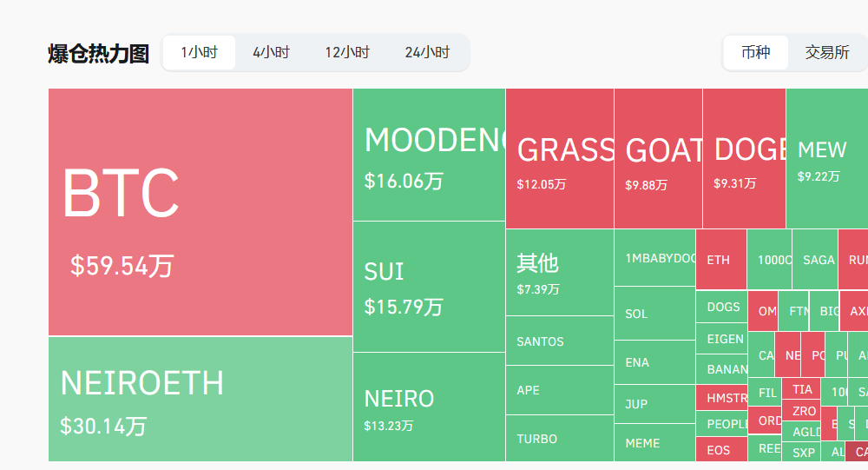
Task: Open the NEIRO $13.23万 block
Action: coord(429,407)
